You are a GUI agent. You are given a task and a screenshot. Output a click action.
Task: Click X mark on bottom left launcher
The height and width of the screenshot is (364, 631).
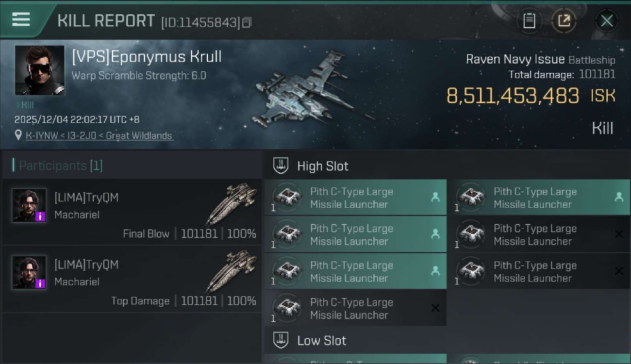[435, 308]
